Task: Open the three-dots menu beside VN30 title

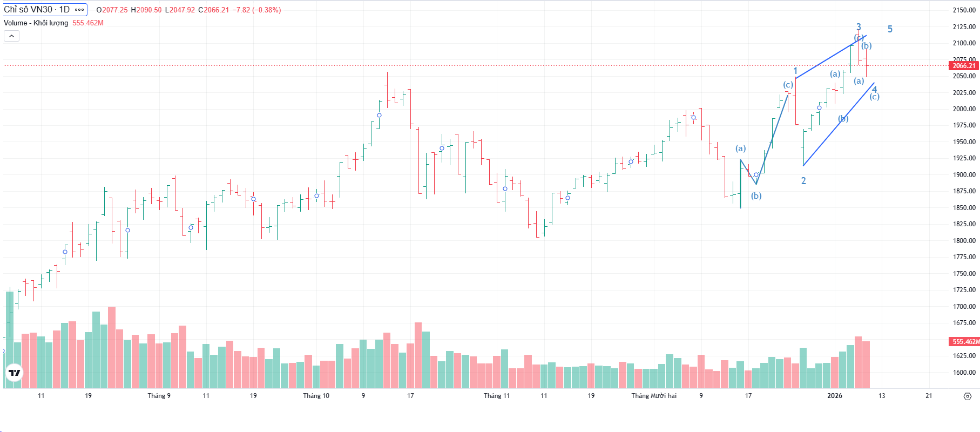Action: (79, 10)
